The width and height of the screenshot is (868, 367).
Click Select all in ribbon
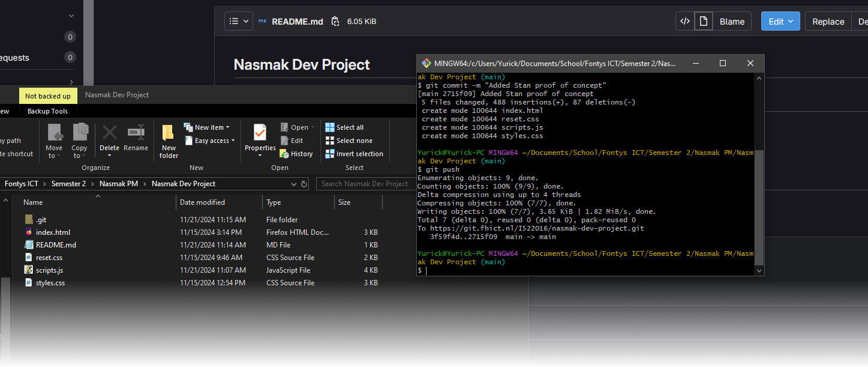(x=344, y=127)
